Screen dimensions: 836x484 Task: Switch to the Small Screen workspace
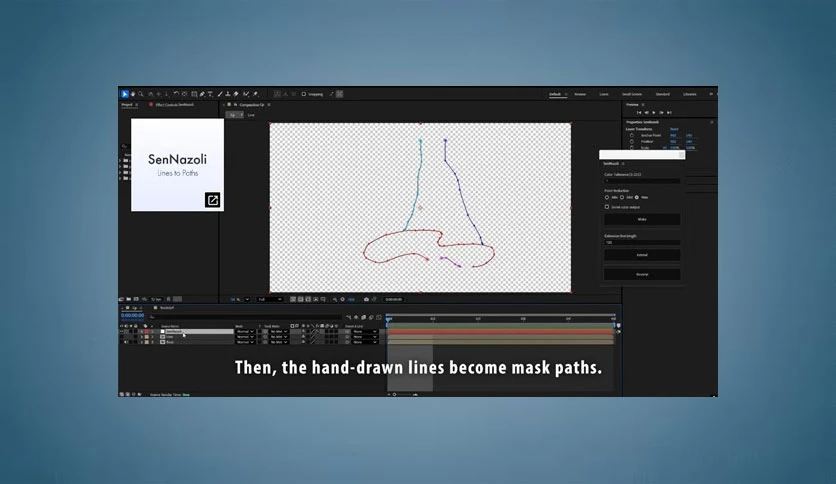632,94
